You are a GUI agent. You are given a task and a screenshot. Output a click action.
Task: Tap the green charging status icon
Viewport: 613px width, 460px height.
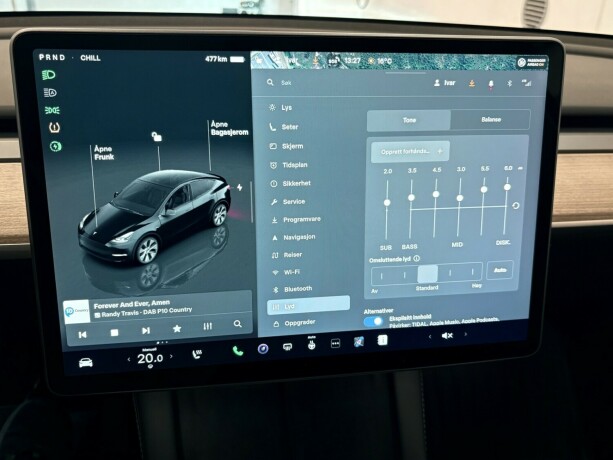click(x=56, y=147)
